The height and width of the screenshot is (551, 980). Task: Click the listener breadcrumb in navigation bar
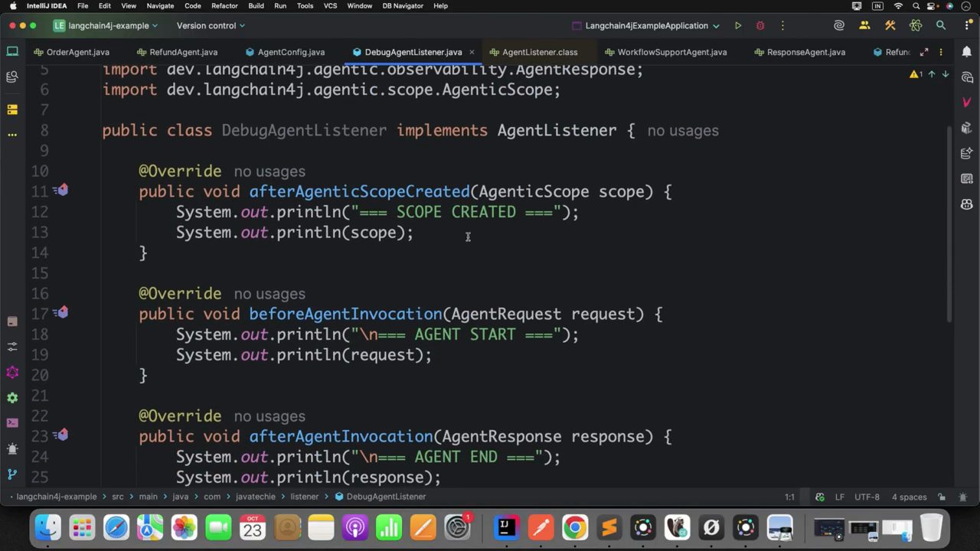tap(304, 497)
